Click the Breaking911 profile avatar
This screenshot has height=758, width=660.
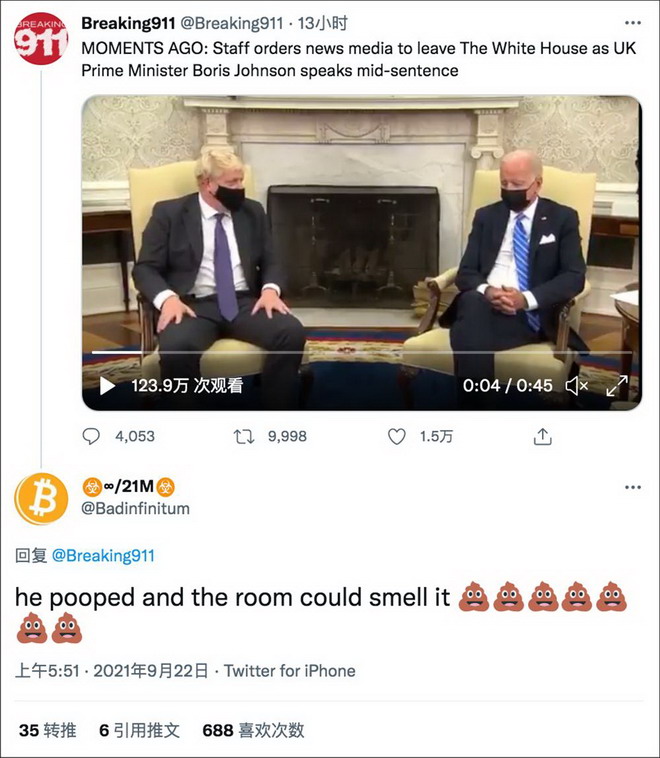pyautogui.click(x=41, y=39)
